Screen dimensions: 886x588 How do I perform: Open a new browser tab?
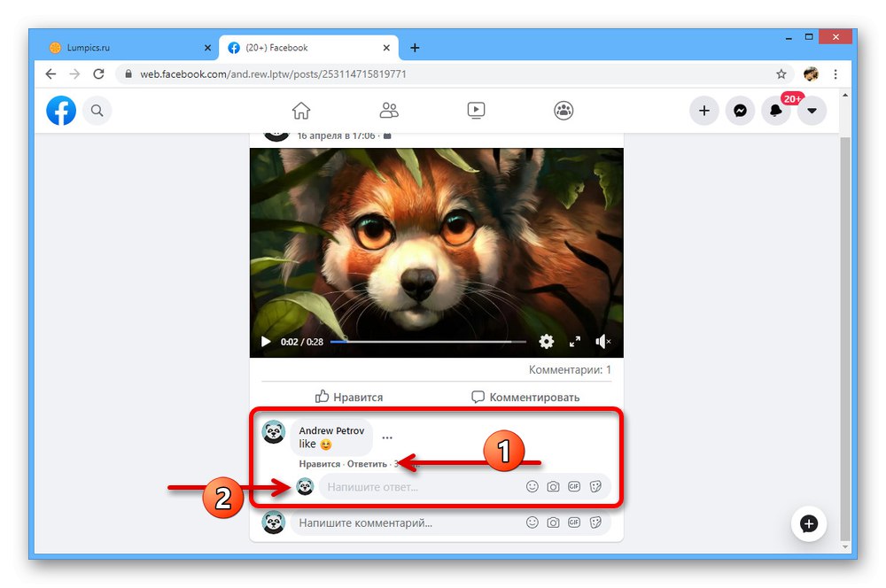pyautogui.click(x=415, y=48)
